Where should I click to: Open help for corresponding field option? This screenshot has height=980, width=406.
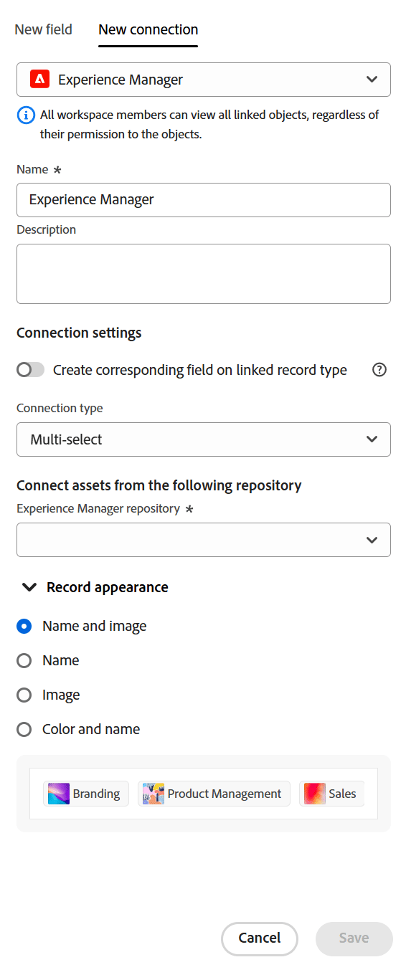pos(380,370)
